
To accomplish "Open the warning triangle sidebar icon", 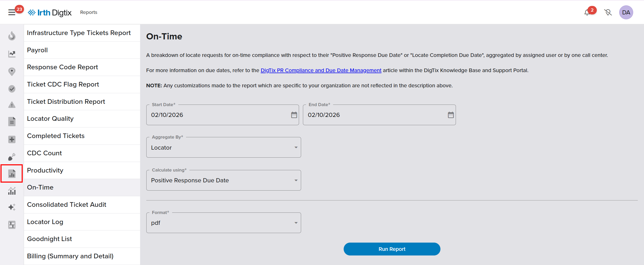I will 12,105.
